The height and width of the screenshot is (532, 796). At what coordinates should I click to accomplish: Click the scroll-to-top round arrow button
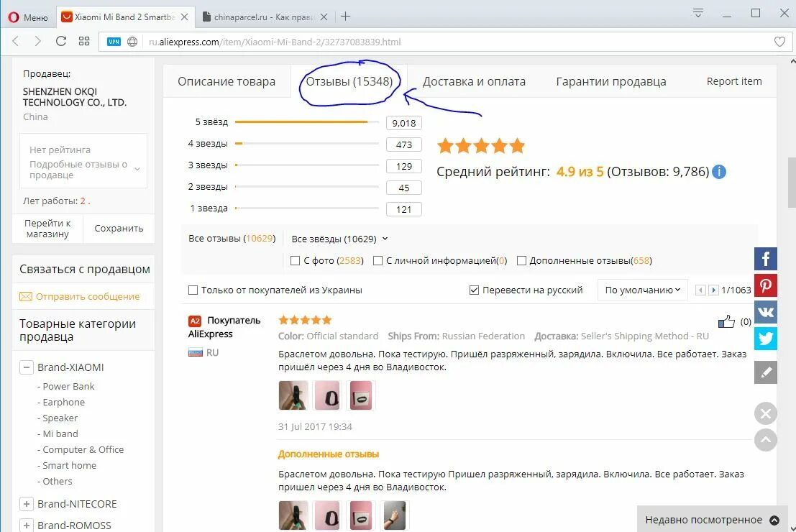tap(766, 439)
